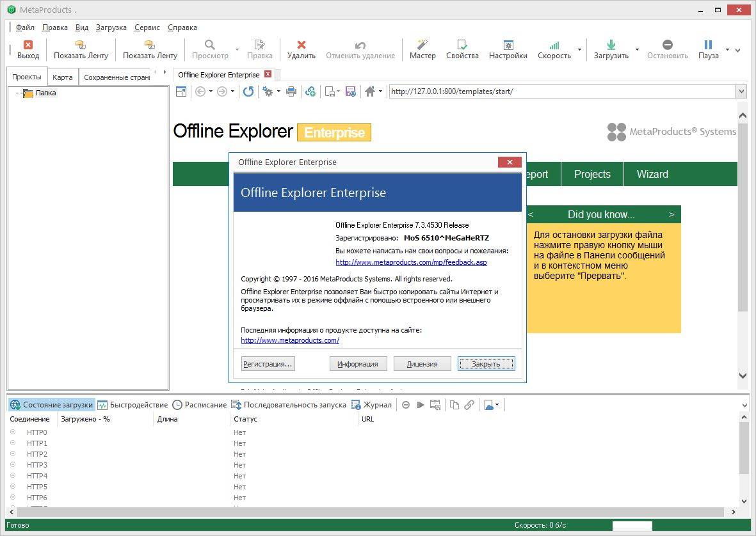Open Forward button history dropdown arrow
The height and width of the screenshot is (536, 756).
(232, 91)
